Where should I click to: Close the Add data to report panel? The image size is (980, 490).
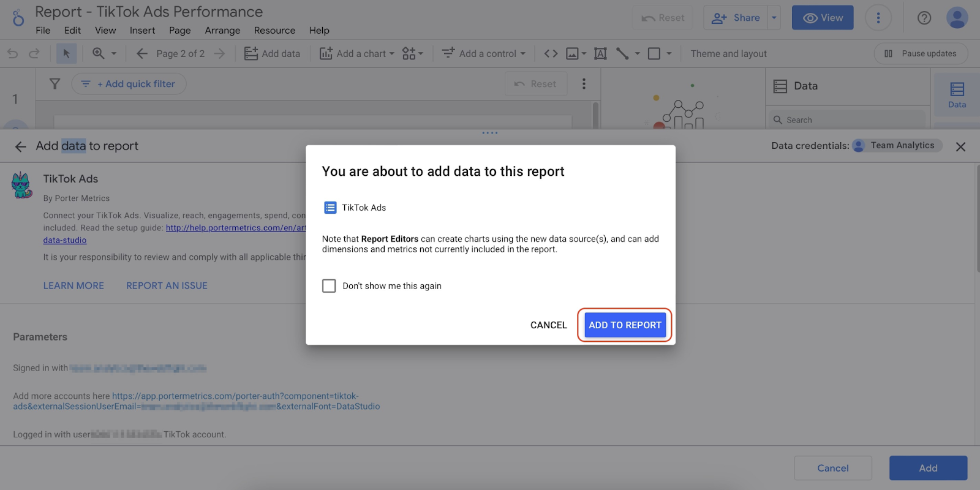pos(960,146)
